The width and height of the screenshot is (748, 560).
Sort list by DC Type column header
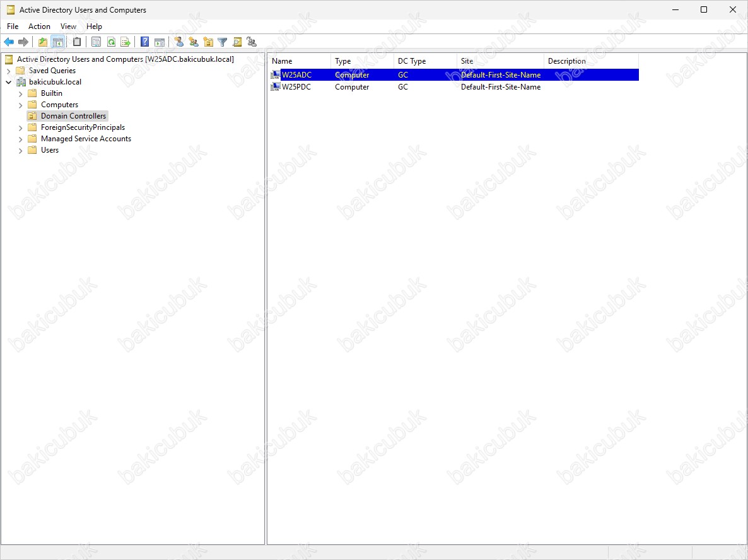(425, 61)
